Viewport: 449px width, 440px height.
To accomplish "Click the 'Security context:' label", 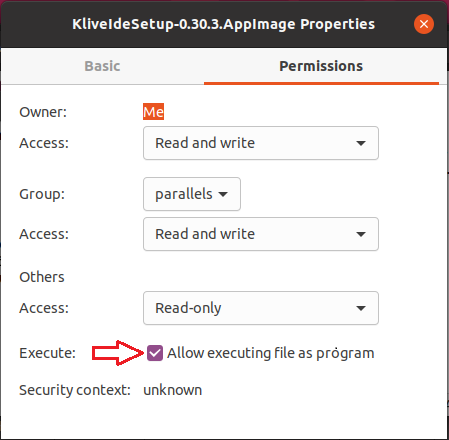I will [x=75, y=390].
